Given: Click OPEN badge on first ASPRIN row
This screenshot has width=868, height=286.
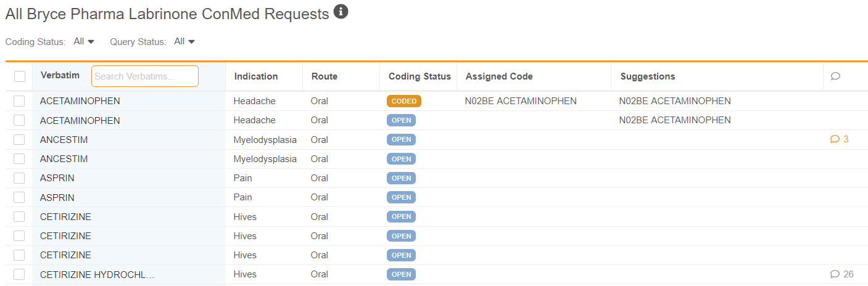Looking at the screenshot, I should [x=401, y=178].
